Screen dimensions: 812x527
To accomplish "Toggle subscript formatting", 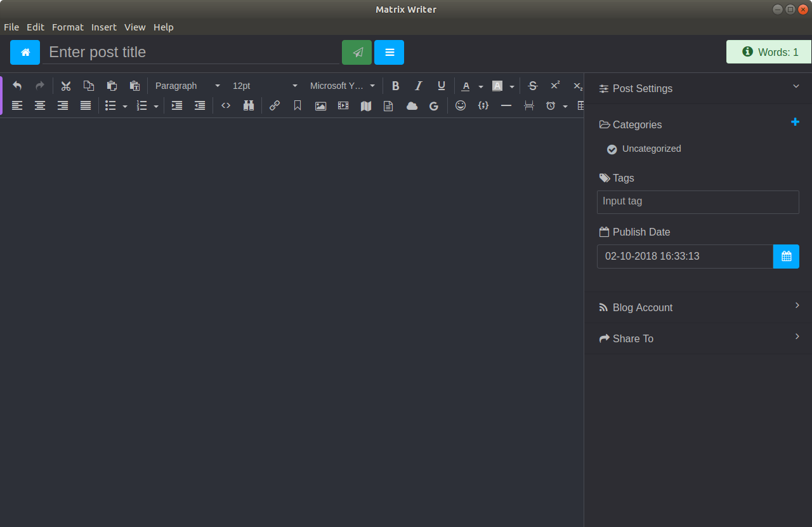I will tap(578, 86).
